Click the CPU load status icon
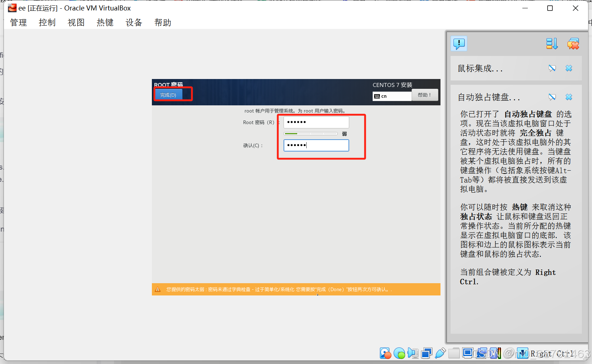Screen dimensions: 592x364 pyautogui.click(x=495, y=353)
